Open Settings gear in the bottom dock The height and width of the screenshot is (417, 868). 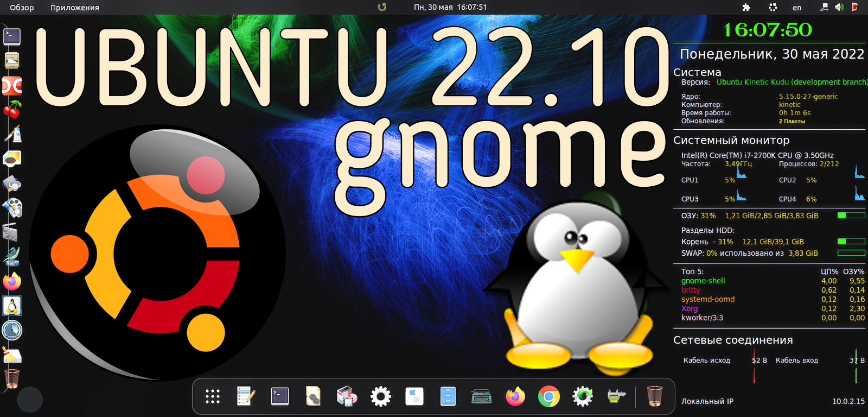380,396
